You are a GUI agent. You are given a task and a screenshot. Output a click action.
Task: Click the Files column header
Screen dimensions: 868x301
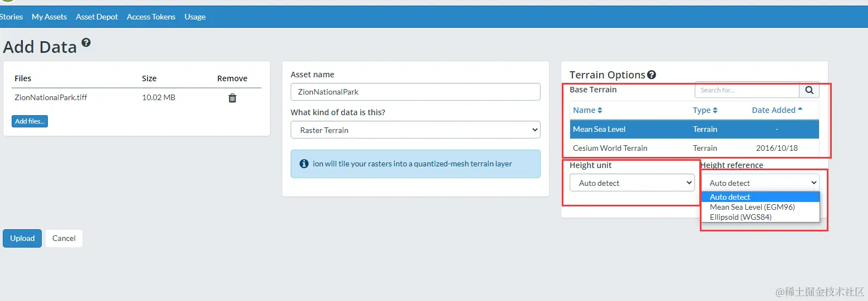coord(23,78)
